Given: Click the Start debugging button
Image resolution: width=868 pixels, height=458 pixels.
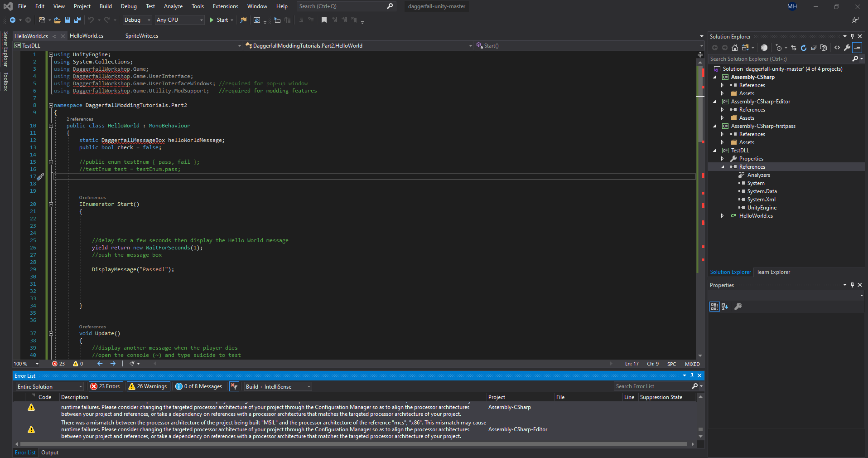Looking at the screenshot, I should tap(218, 20).
